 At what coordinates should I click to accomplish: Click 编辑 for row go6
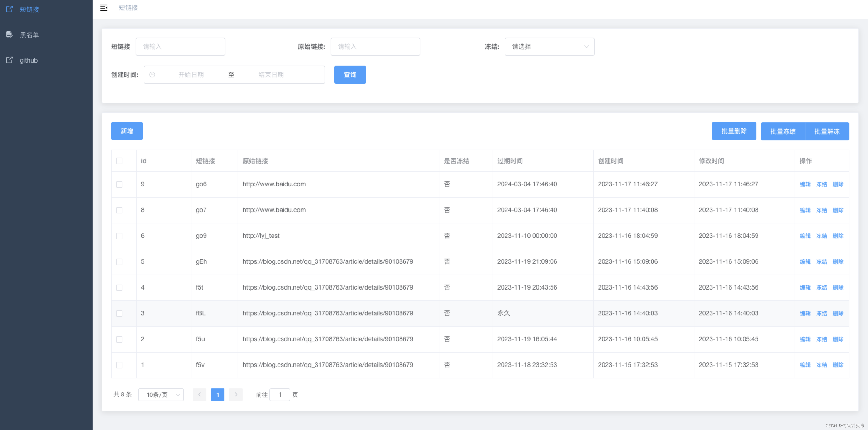[805, 184]
